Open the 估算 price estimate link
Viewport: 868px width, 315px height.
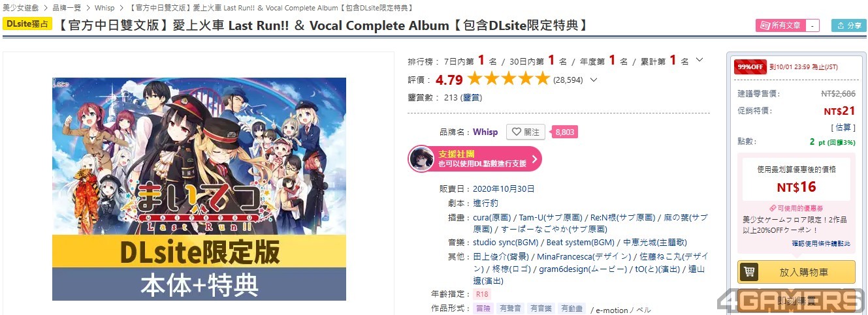843,127
